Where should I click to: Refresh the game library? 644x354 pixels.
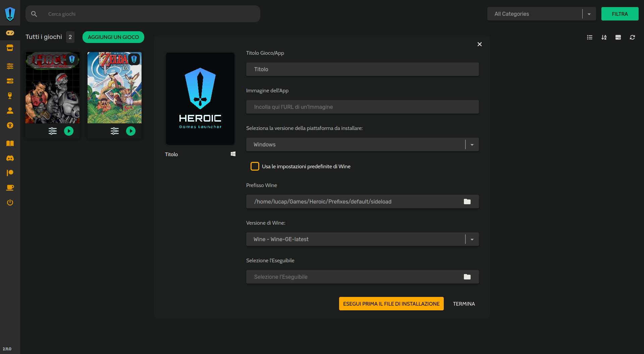click(x=632, y=37)
